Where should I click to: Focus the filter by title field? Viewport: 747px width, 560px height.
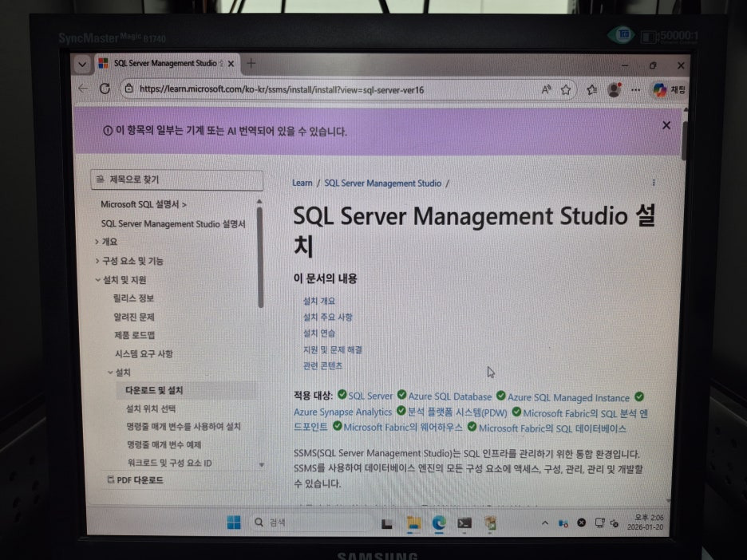176,179
